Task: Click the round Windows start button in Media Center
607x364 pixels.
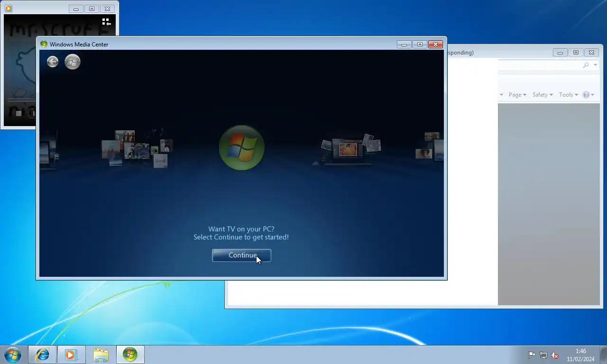Action: click(73, 62)
